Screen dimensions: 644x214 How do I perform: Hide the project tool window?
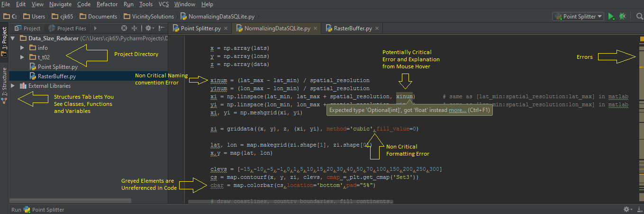click(x=161, y=28)
